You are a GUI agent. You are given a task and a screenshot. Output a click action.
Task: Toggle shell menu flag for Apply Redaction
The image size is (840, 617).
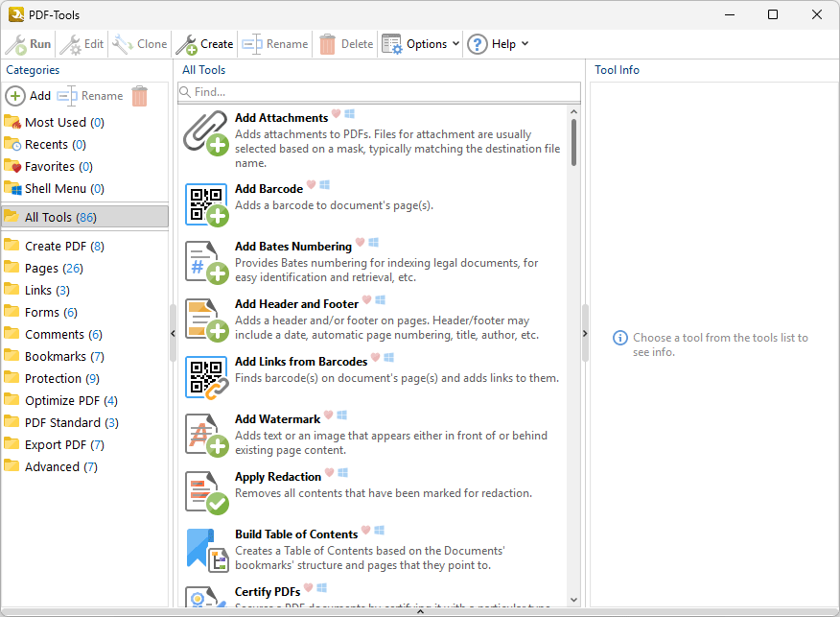[x=343, y=473]
